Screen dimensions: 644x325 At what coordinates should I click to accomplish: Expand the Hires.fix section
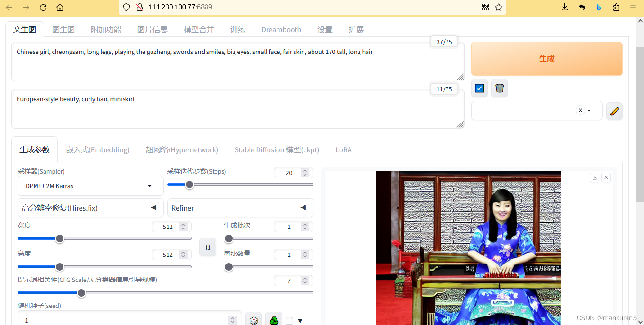tap(90, 208)
